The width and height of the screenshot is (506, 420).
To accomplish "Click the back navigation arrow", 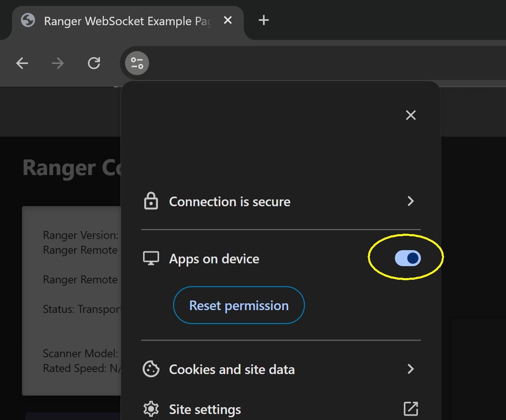I will [x=22, y=63].
